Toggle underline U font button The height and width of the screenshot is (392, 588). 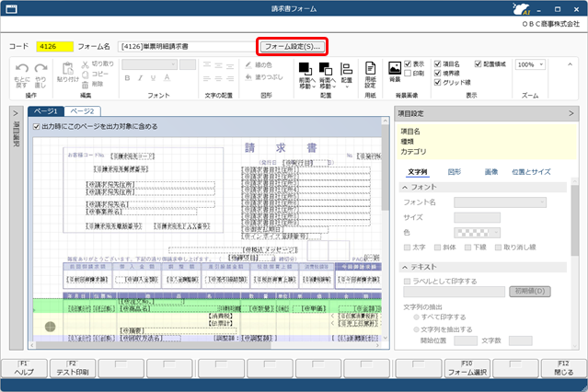click(x=153, y=78)
